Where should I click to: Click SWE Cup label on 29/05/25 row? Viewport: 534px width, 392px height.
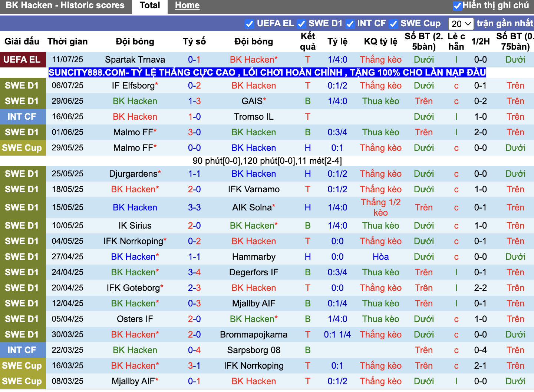[22, 148]
